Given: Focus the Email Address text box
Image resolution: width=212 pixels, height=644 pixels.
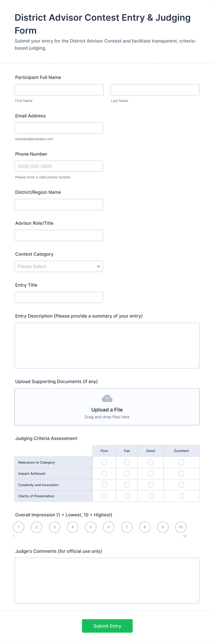Looking at the screenshot, I should (x=59, y=128).
